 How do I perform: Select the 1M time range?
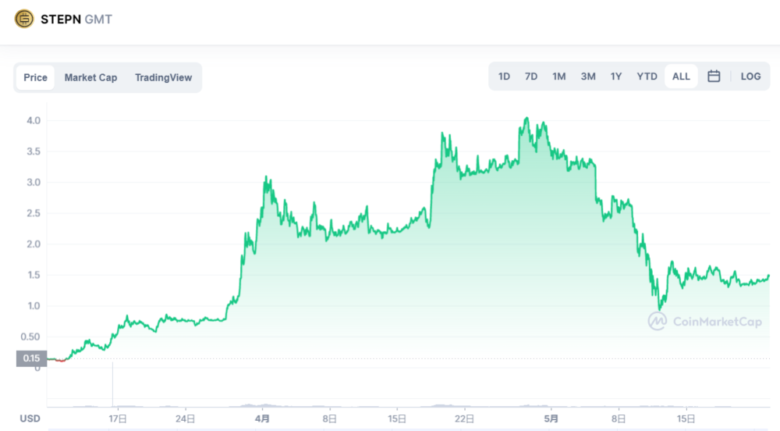click(x=559, y=77)
